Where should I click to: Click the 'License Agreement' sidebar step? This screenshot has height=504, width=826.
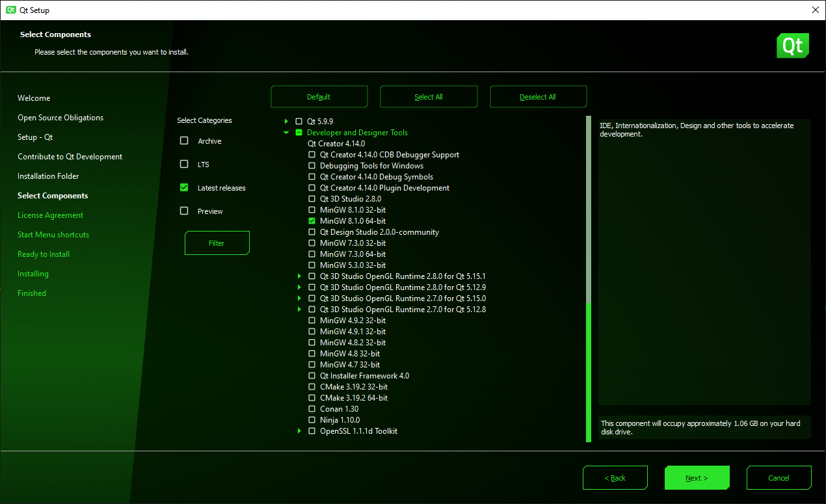(51, 215)
